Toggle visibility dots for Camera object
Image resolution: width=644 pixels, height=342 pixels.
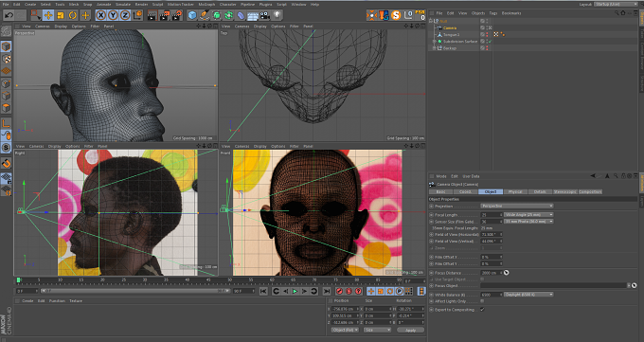tap(488, 28)
